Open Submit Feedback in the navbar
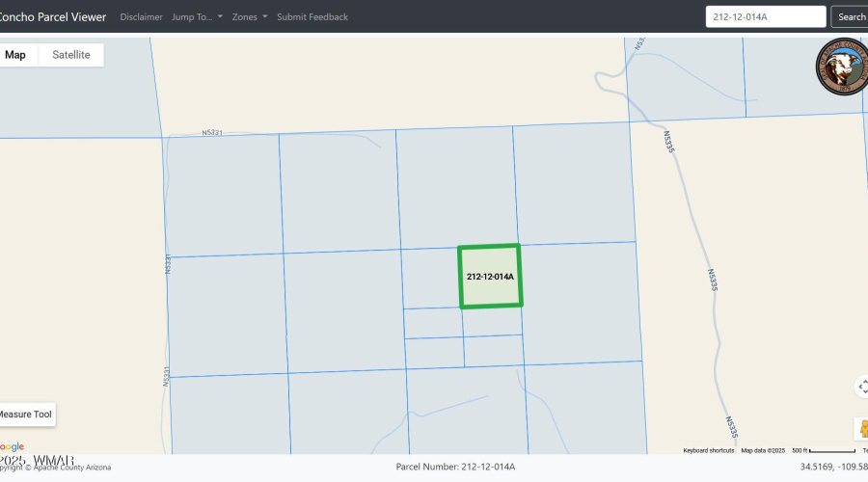Screen dimensions: 868x482 [x=312, y=17]
